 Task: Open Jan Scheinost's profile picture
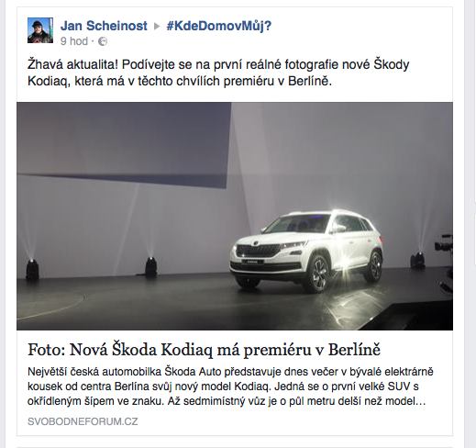pos(40,30)
